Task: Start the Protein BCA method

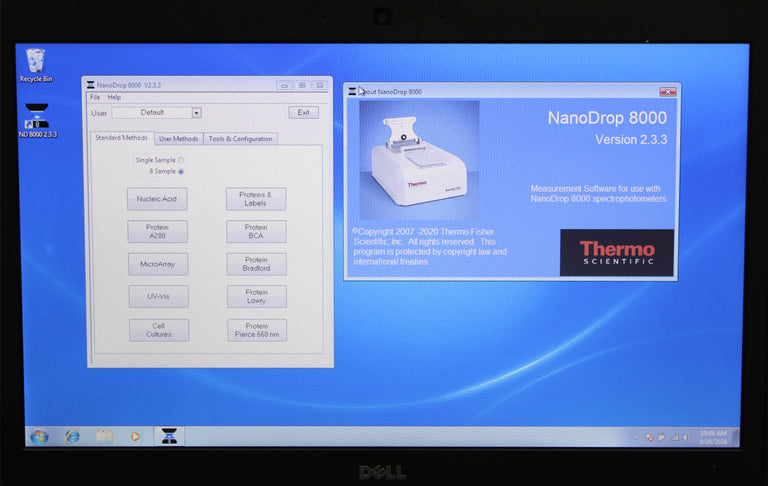Action: point(256,231)
